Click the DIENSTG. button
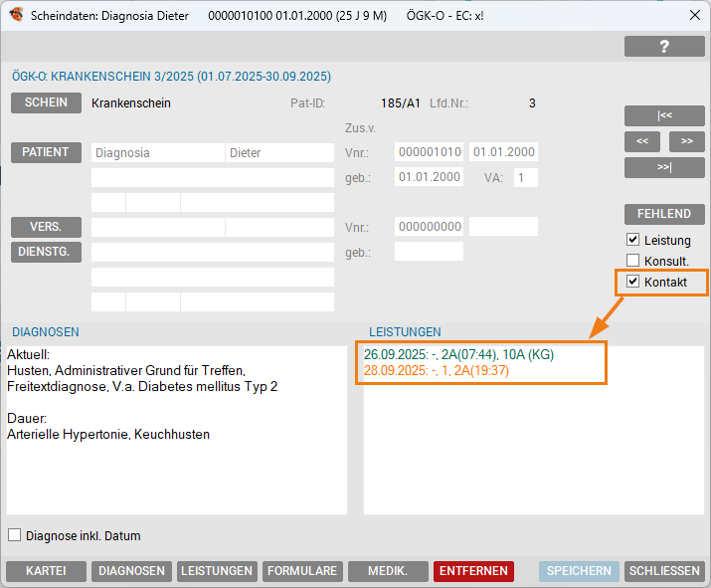The image size is (711, 588). (46, 252)
